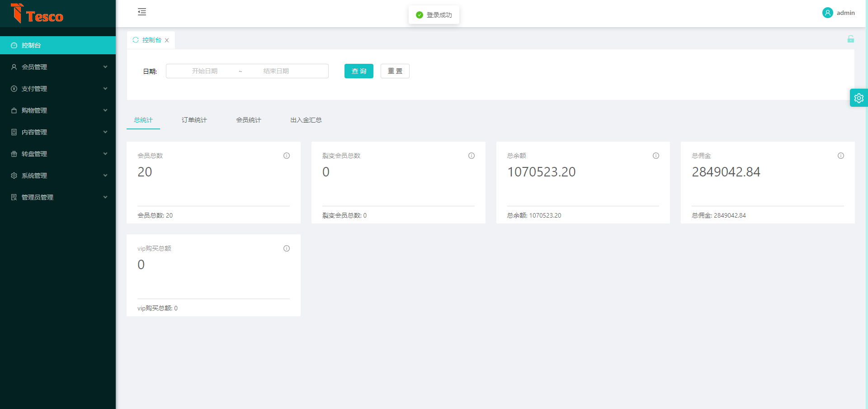Expand the 转盘管理 menu arrow
The height and width of the screenshot is (409, 868).
tap(105, 154)
